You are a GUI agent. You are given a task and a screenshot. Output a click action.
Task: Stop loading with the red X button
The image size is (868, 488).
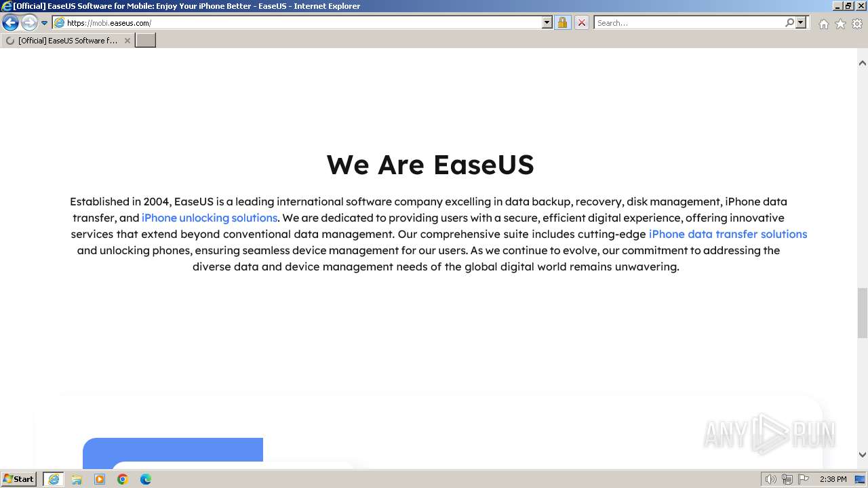582,23
